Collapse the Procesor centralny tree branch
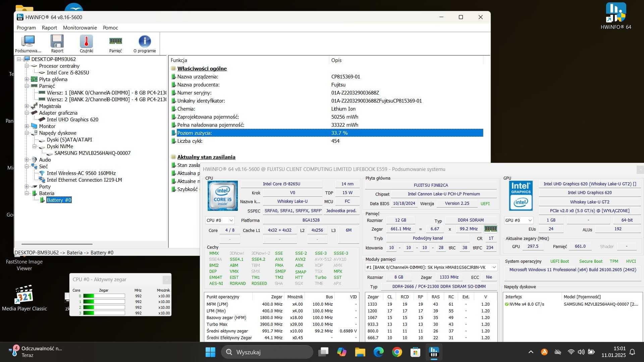 tap(26, 66)
